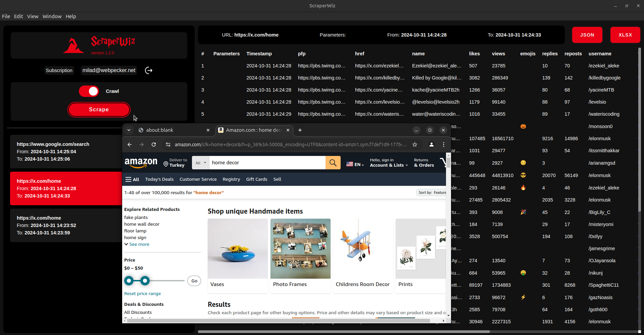Toggle the Crawl switch off

coord(89,91)
